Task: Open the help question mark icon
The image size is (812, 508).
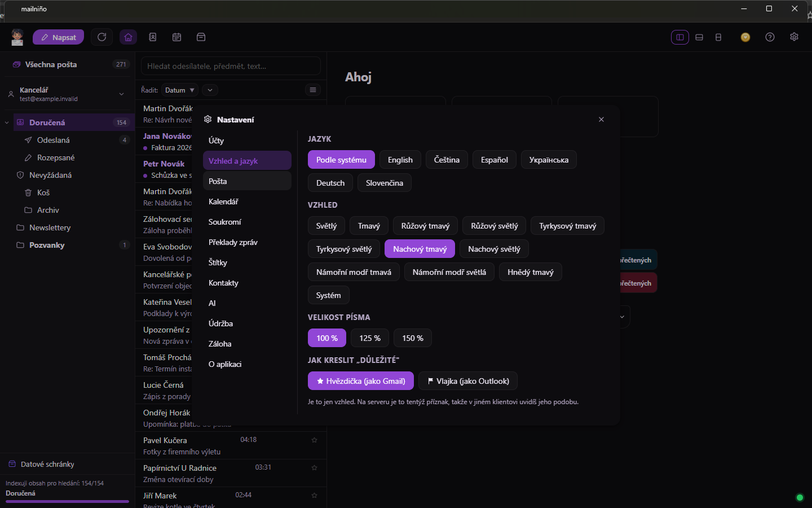Action: (770, 37)
